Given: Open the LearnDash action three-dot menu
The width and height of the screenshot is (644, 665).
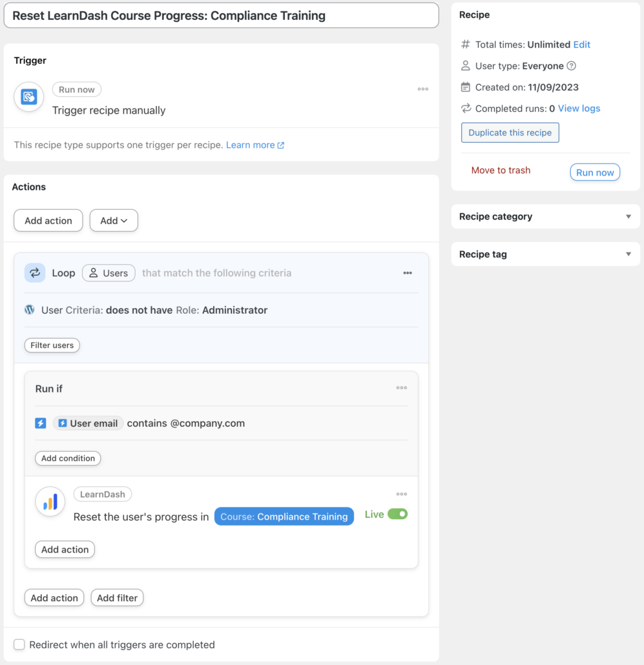Looking at the screenshot, I should 402,494.
